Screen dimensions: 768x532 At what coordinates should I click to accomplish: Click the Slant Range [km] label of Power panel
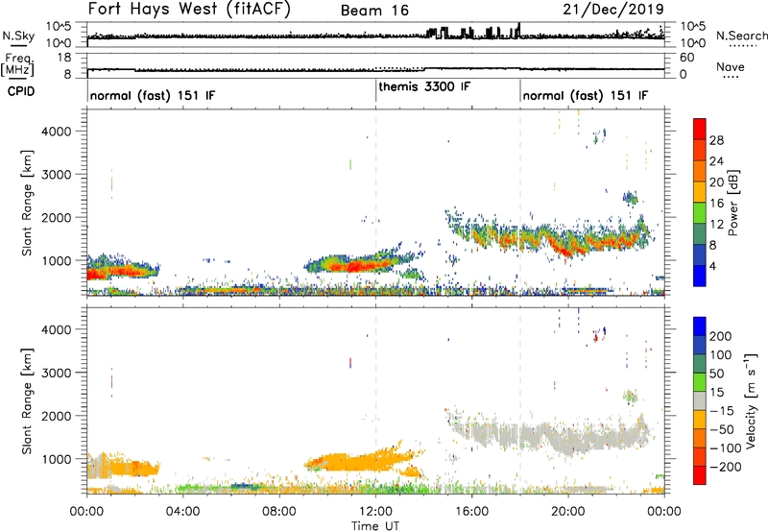(x=27, y=203)
